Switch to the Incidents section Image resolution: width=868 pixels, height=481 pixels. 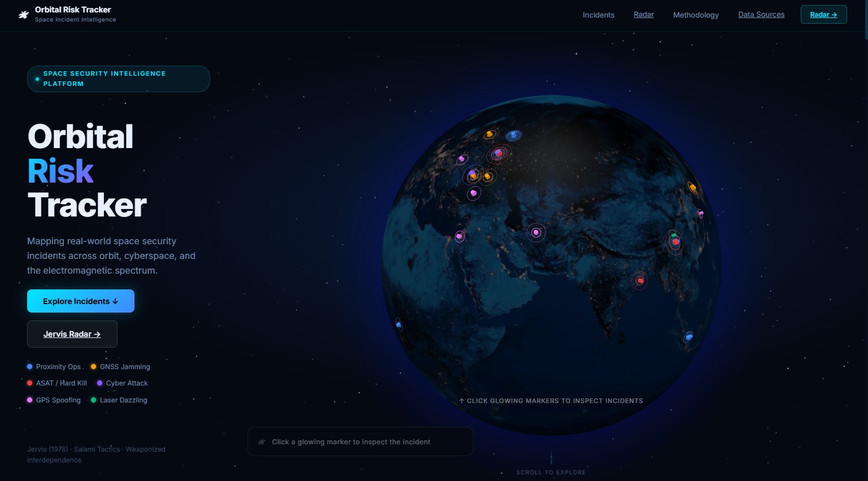click(598, 15)
